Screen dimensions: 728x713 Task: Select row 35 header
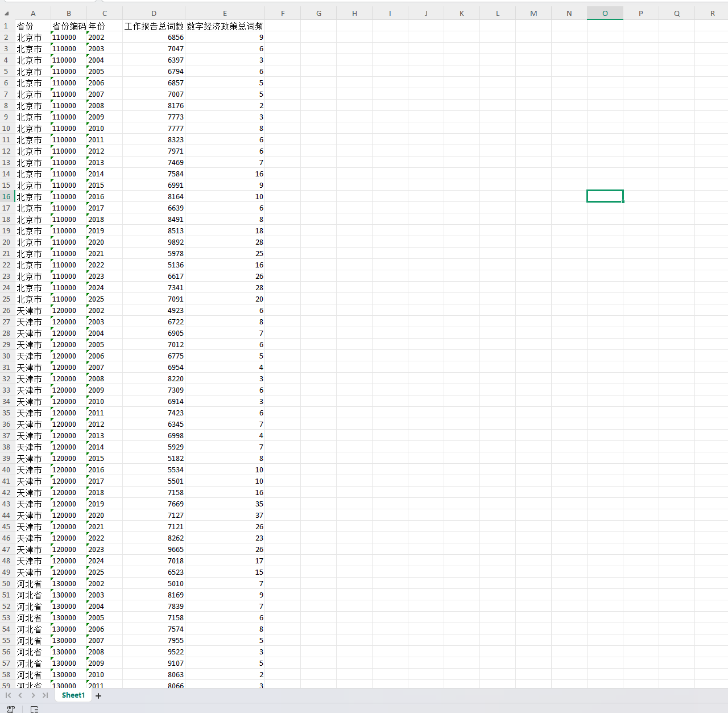[x=7, y=413]
